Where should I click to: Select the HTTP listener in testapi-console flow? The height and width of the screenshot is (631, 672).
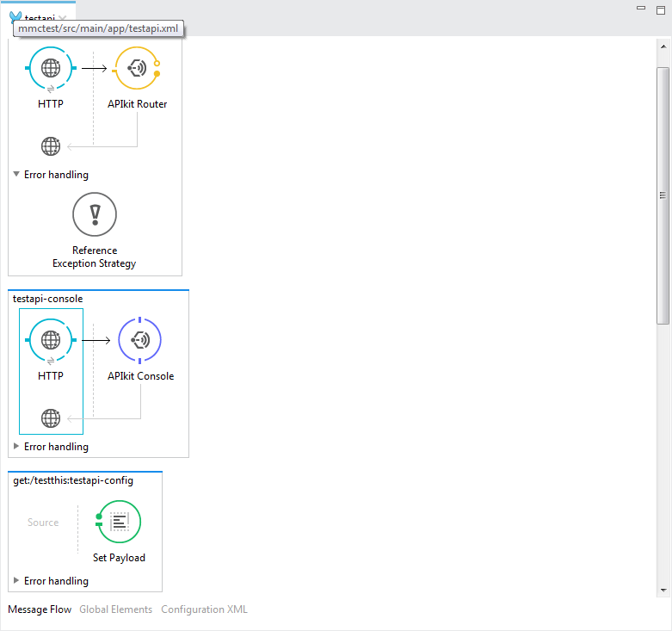pos(51,340)
